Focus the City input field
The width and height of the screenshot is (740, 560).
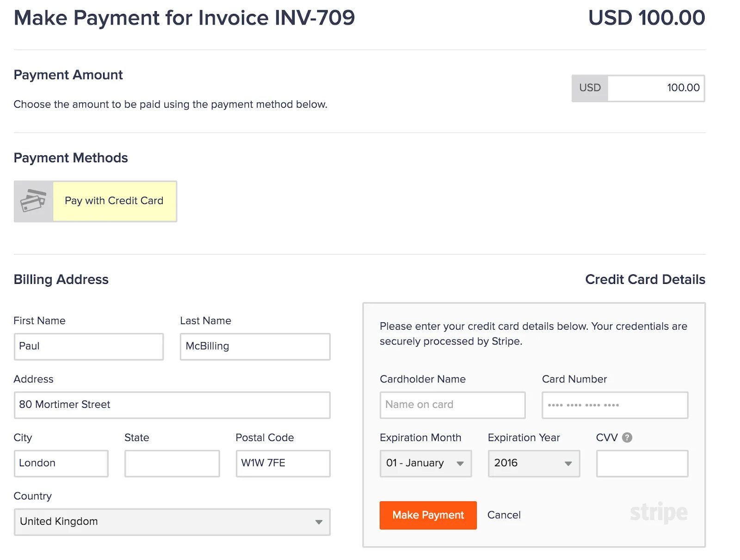coord(61,463)
